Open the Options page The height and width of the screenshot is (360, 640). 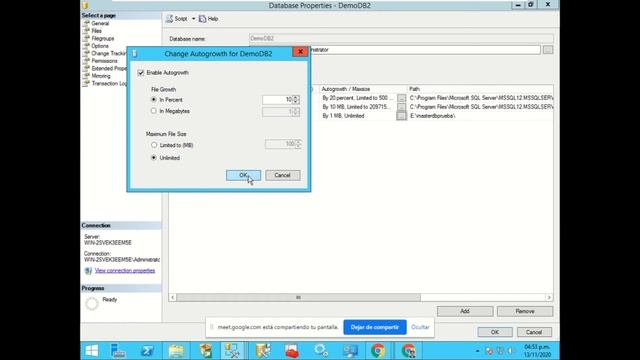(100, 46)
